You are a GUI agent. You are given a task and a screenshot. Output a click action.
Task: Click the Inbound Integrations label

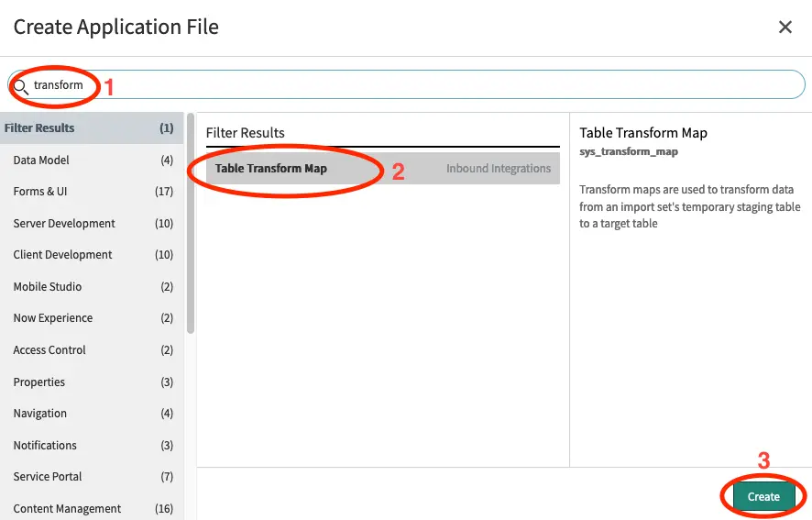coord(499,169)
